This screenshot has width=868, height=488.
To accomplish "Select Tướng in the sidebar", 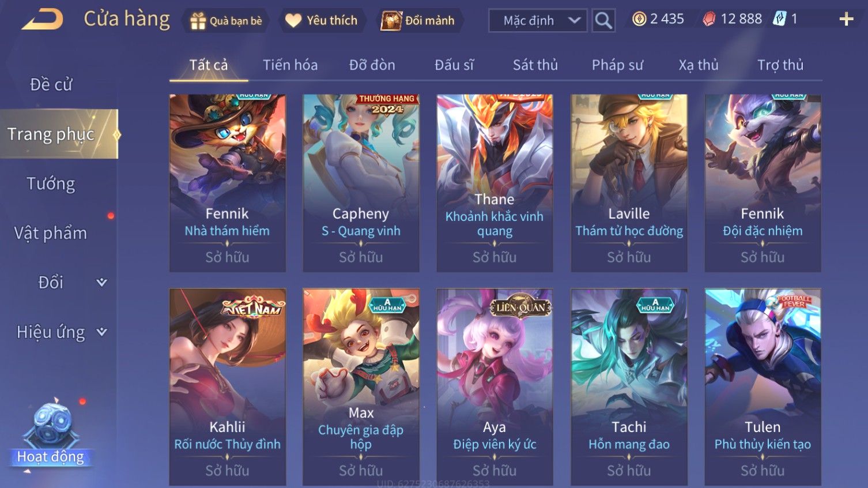I will tap(51, 184).
